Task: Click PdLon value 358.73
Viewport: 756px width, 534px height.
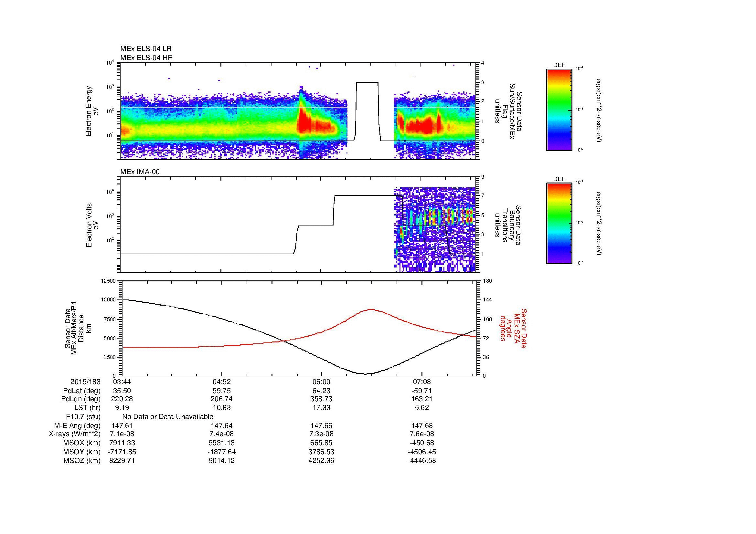Action: (321, 399)
